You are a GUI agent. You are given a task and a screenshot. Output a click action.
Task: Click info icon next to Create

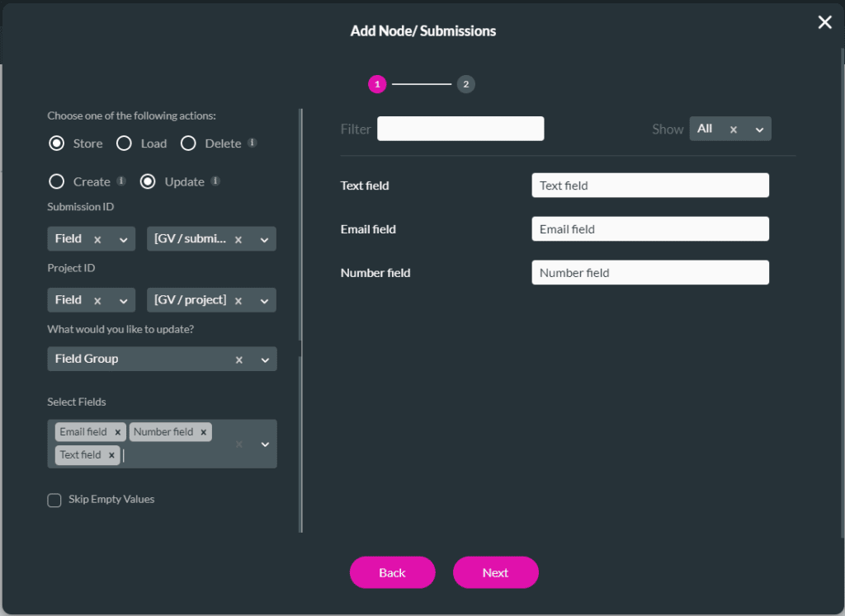(x=121, y=181)
